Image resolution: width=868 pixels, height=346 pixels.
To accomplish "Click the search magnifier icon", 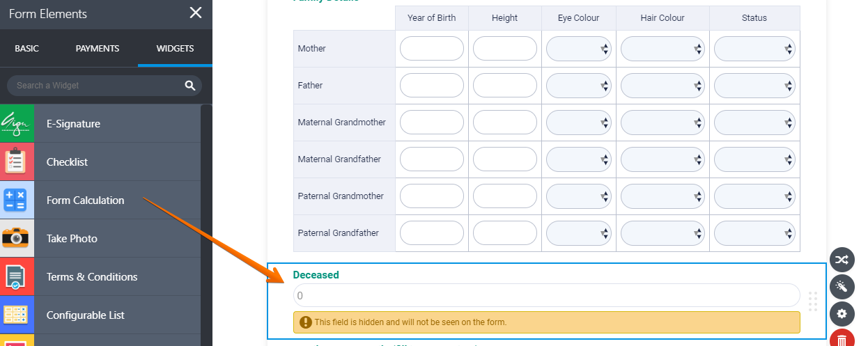I will tap(189, 86).
